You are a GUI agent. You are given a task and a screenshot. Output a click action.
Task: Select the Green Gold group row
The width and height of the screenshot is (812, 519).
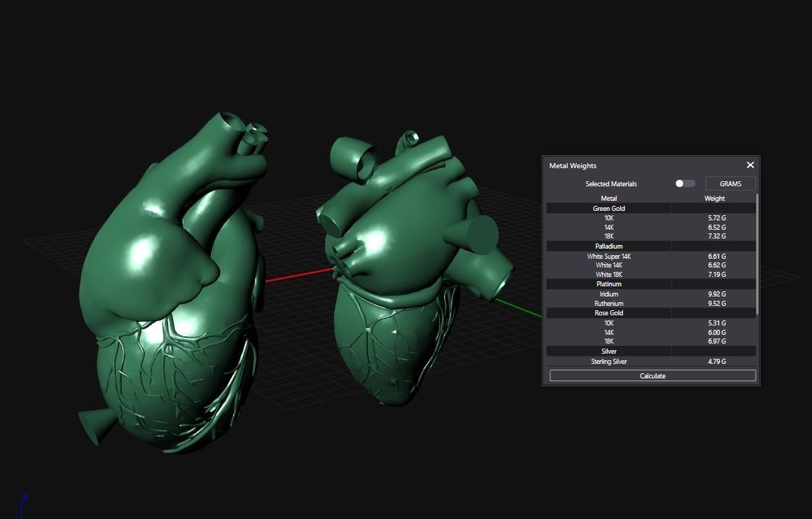pyautogui.click(x=651, y=208)
